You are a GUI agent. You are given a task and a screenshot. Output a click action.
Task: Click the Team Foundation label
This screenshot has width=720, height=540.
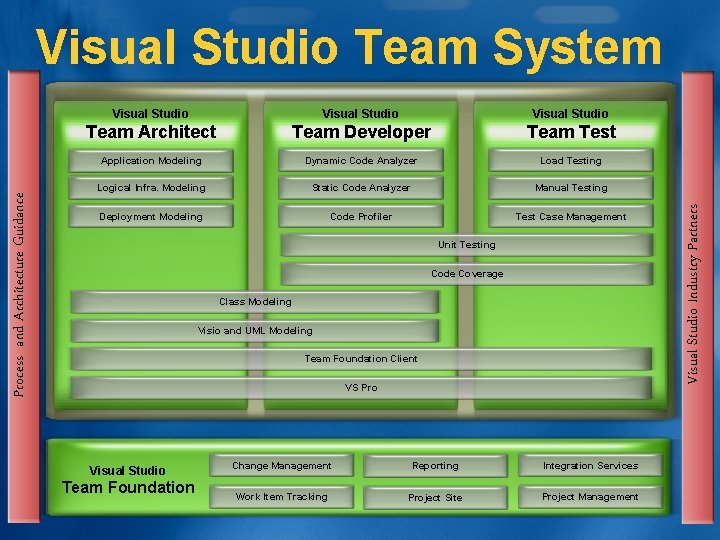click(128, 487)
